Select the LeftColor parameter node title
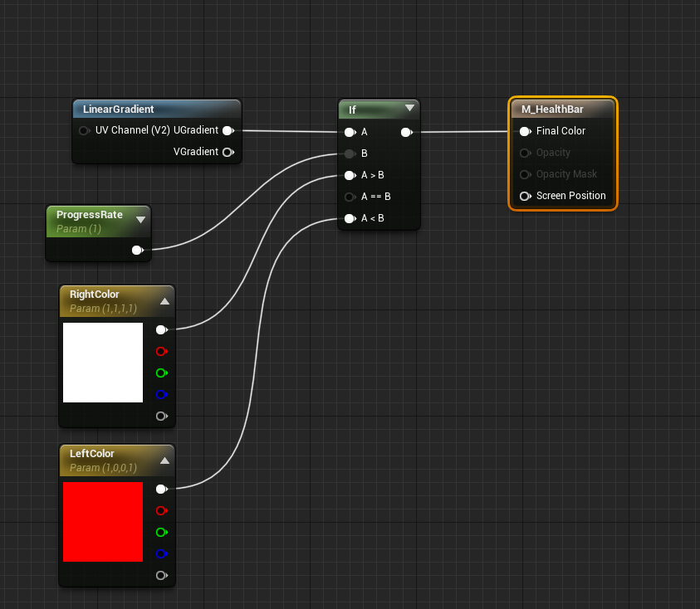Image resolution: width=700 pixels, height=609 pixels. 92,454
